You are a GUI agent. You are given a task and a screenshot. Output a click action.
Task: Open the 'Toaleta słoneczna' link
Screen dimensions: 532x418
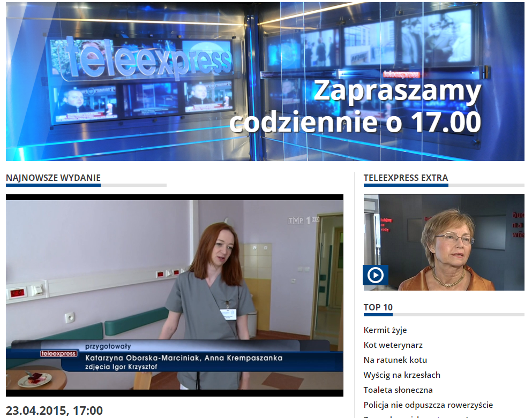point(398,390)
